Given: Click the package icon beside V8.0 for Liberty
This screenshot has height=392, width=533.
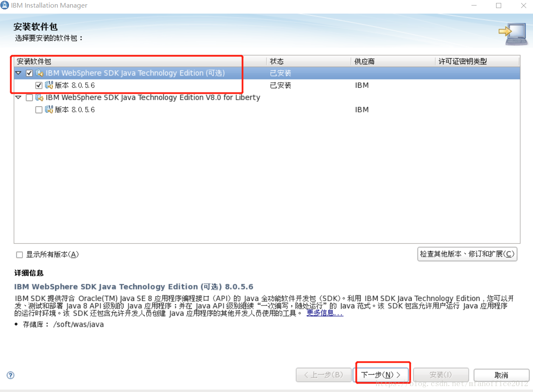Looking at the screenshot, I should tap(39, 98).
